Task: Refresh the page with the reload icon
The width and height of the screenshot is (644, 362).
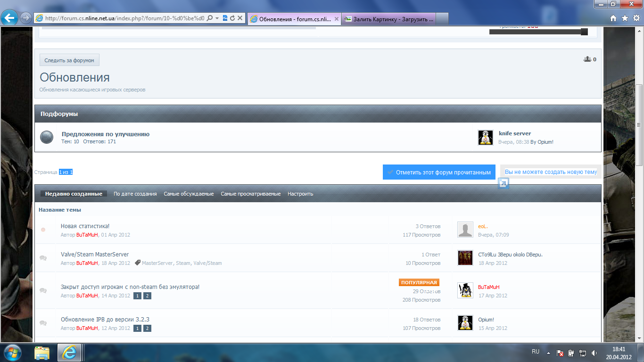Action: pyautogui.click(x=232, y=18)
